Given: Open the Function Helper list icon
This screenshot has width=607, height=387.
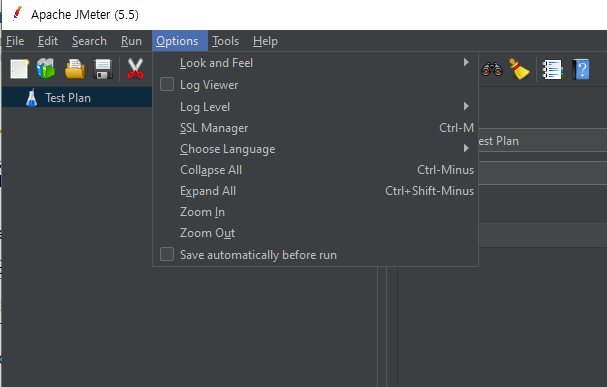Looking at the screenshot, I should point(552,70).
